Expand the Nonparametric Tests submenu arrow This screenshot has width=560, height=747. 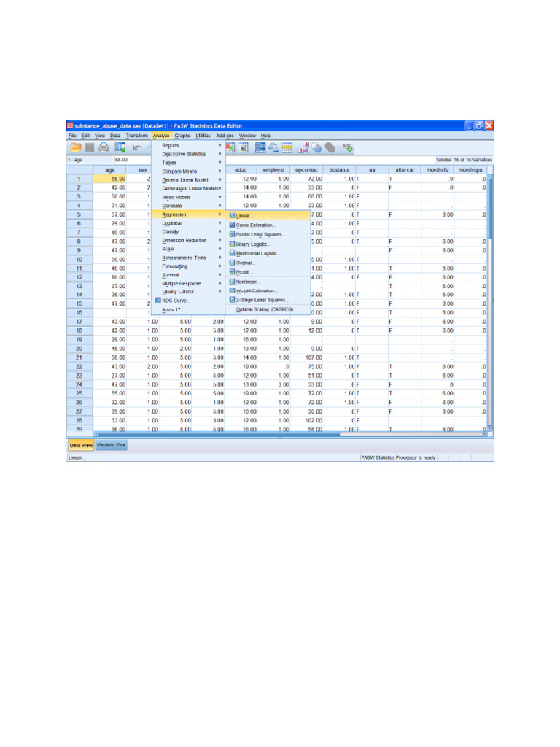(x=220, y=258)
